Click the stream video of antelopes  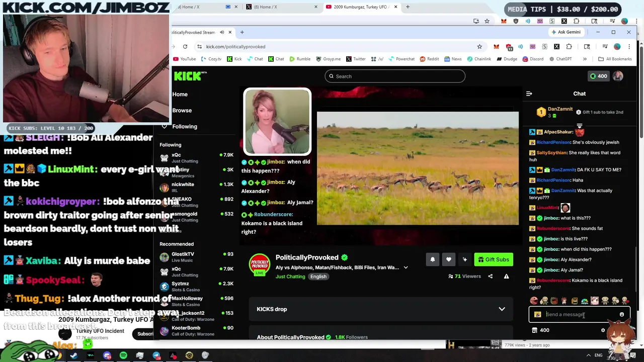click(x=418, y=168)
